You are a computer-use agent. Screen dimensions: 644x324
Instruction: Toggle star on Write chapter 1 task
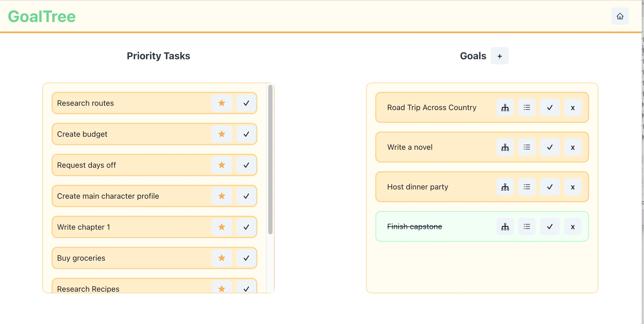[222, 227]
